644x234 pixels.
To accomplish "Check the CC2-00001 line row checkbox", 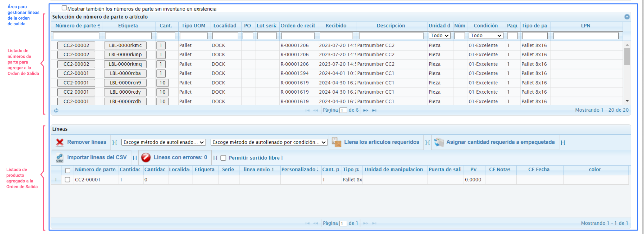I will click(x=67, y=180).
